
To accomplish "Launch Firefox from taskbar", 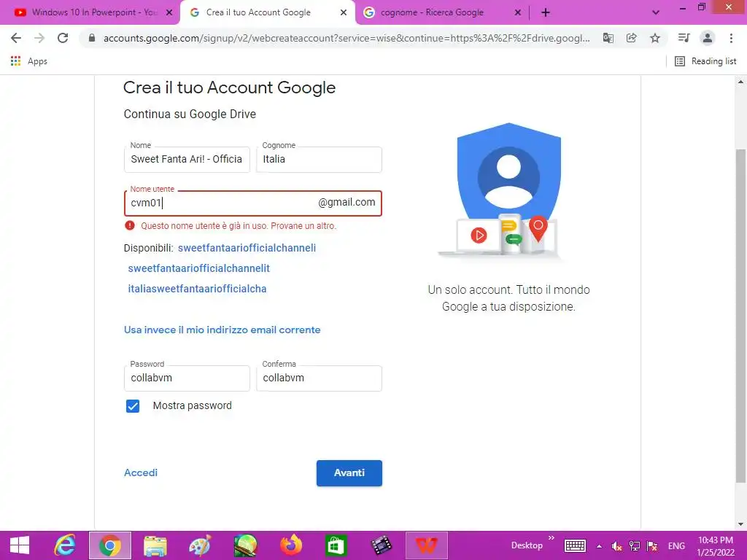I will [x=290, y=545].
